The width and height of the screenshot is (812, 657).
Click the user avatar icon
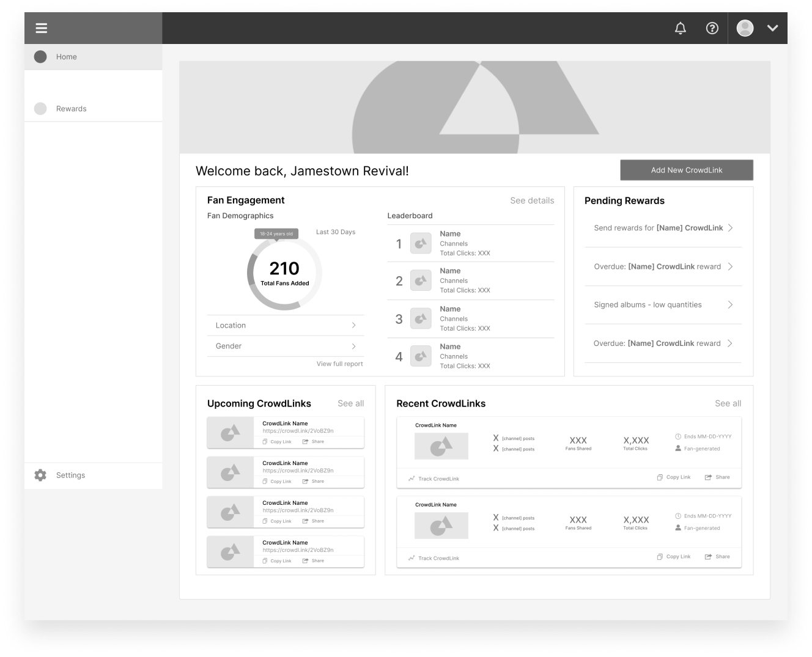pos(745,28)
